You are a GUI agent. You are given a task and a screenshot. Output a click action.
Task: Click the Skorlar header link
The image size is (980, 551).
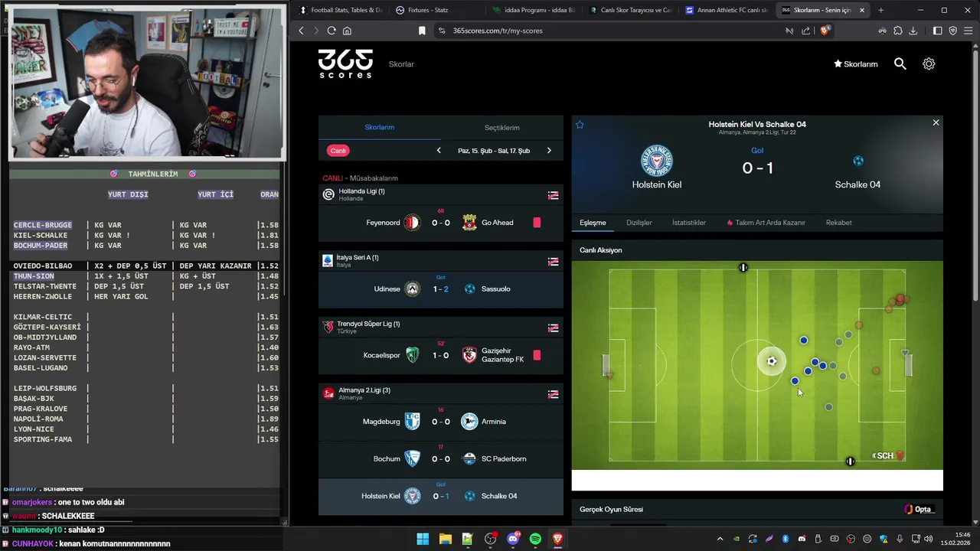point(401,64)
